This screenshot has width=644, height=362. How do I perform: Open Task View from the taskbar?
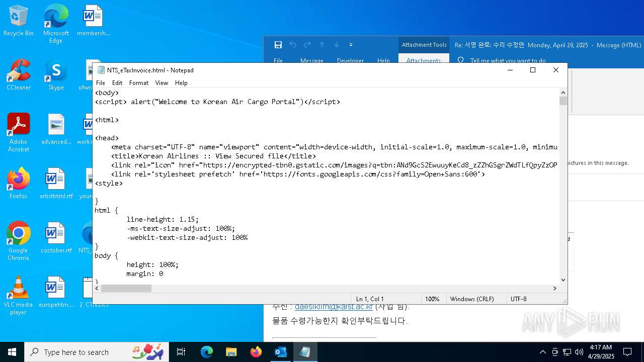pyautogui.click(x=181, y=352)
